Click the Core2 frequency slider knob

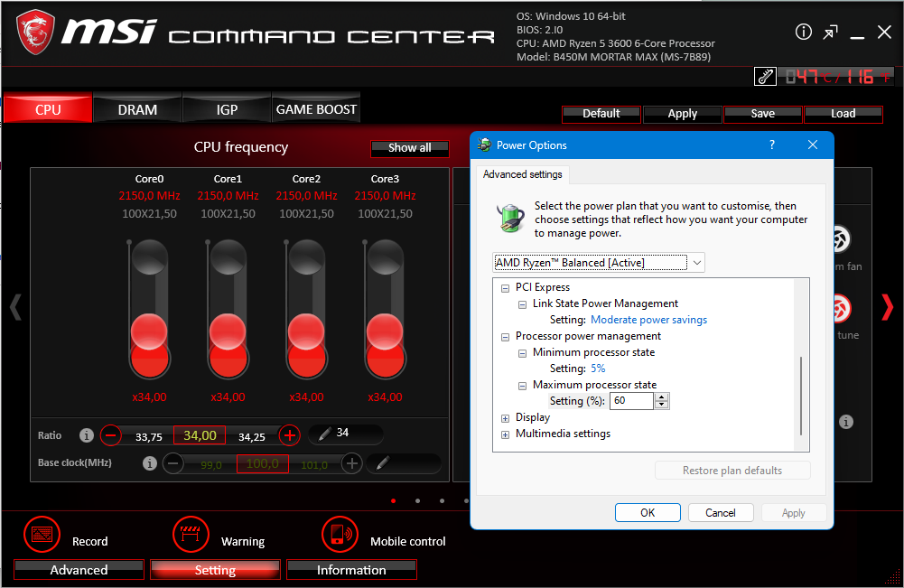(306, 332)
